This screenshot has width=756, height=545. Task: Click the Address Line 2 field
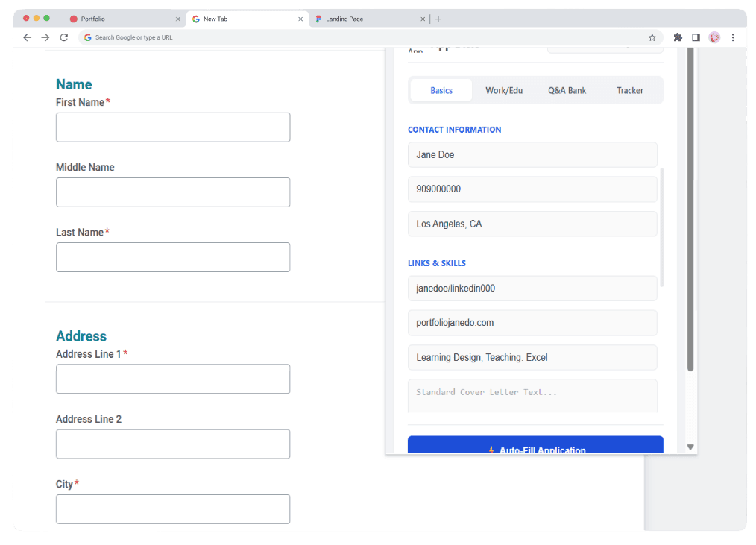(x=173, y=444)
